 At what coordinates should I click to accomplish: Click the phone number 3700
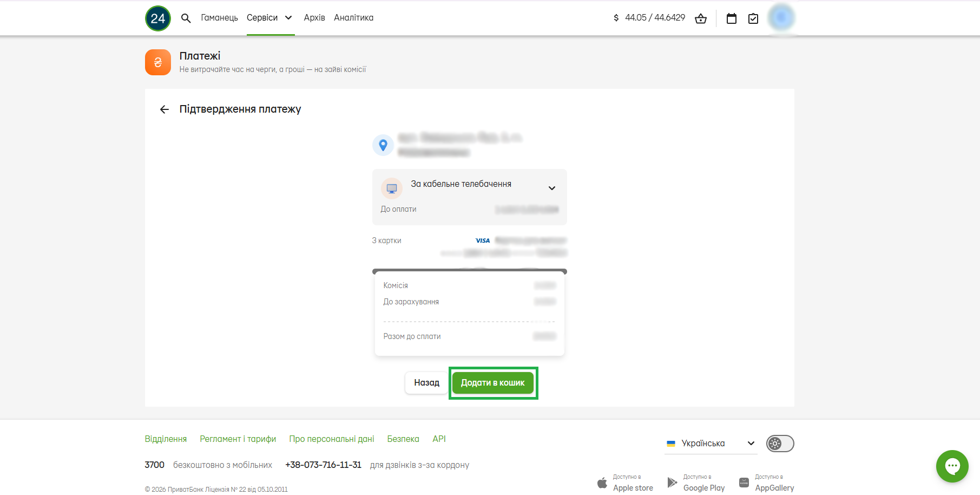tap(154, 465)
